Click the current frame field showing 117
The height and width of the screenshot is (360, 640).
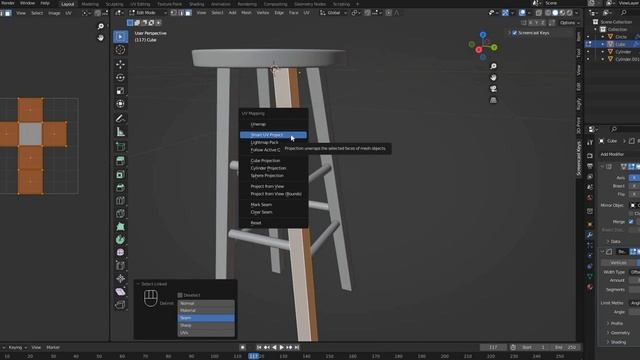click(x=493, y=347)
